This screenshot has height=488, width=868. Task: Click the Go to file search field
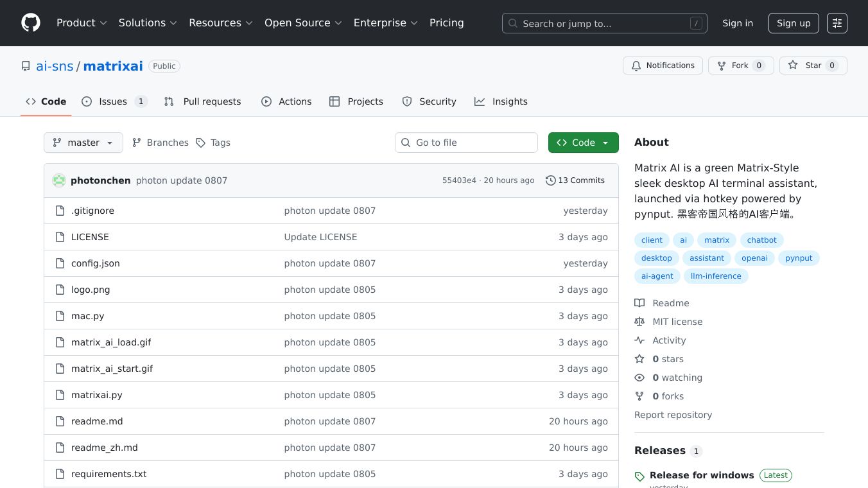point(466,143)
